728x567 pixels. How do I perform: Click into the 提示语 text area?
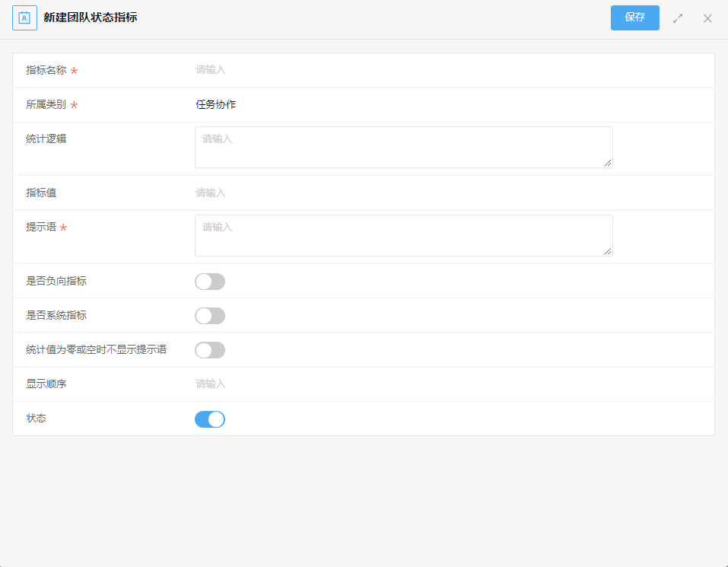tap(404, 235)
